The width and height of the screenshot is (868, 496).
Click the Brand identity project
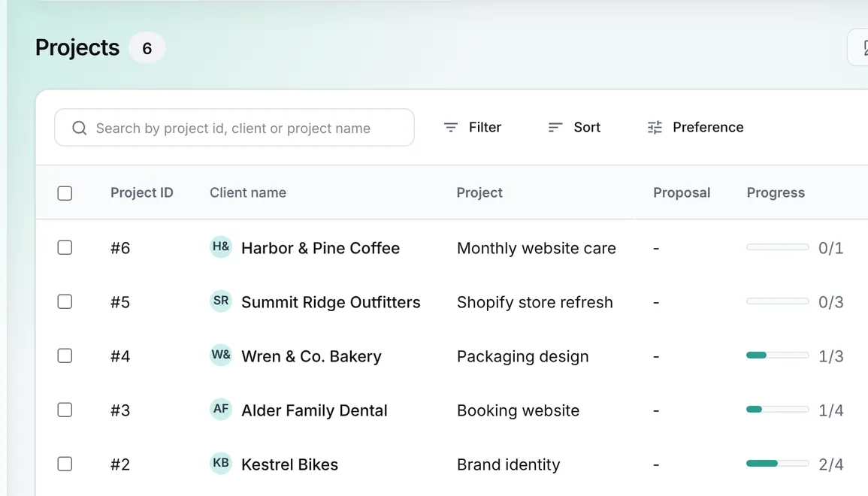pyautogui.click(x=508, y=464)
